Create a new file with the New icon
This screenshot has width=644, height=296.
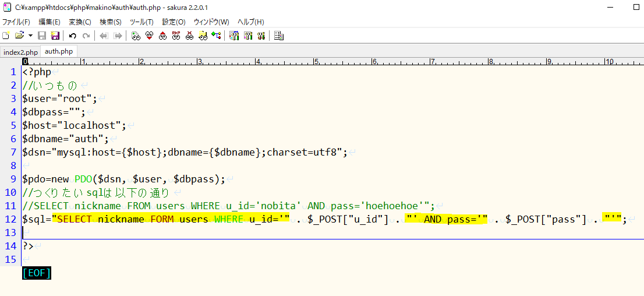[x=6, y=36]
